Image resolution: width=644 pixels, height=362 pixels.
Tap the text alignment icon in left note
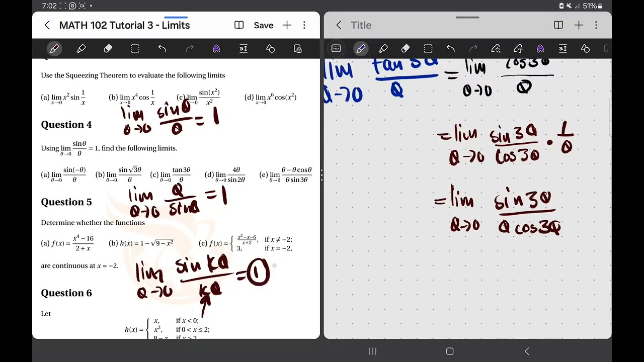pos(244,49)
